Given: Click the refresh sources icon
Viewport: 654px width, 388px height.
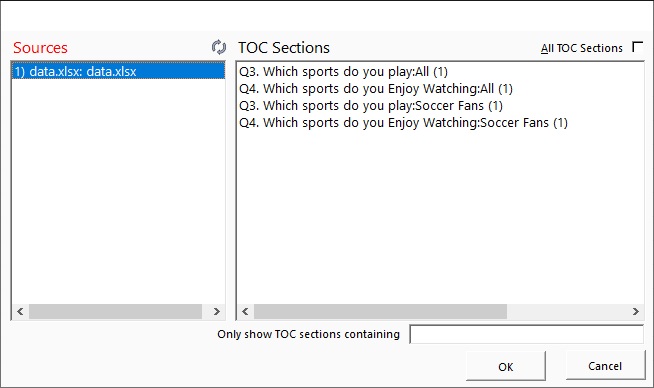Looking at the screenshot, I should (x=219, y=47).
